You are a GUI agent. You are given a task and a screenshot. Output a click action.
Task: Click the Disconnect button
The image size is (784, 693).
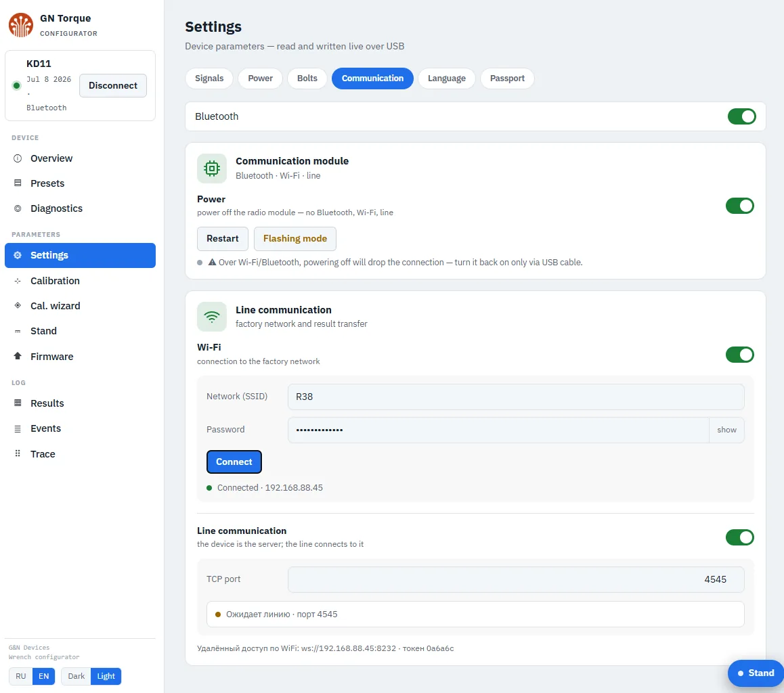point(113,85)
